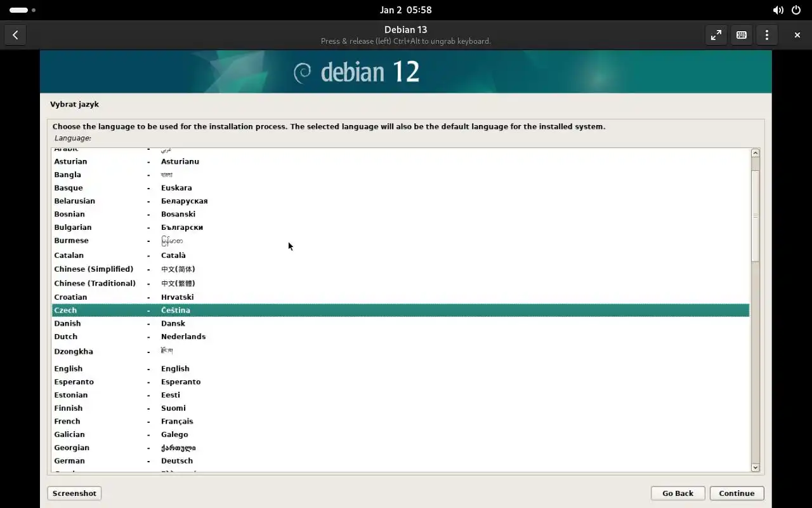812x508 pixels.
Task: Click the native name Hrvatski
Action: click(178, 297)
